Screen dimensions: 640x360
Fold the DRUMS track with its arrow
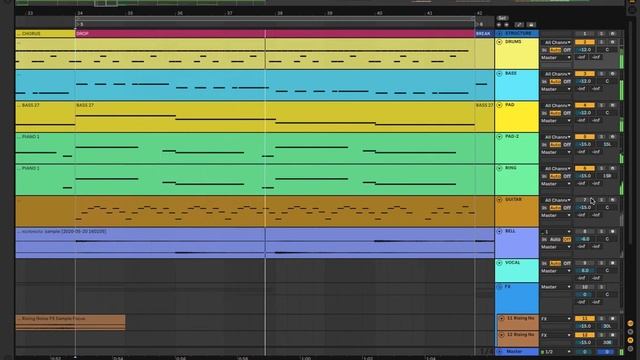[x=499, y=42]
